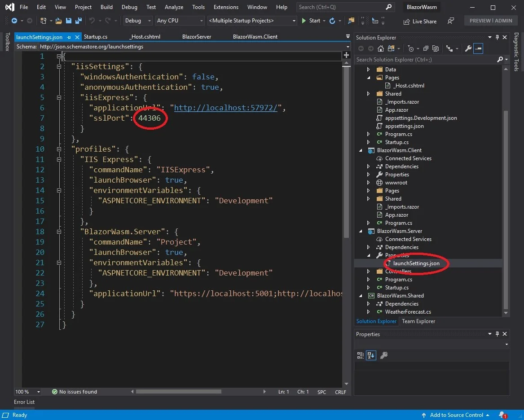The image size is (524, 420).
Task: Open Properties wrench icon in Solution Explorer
Action: click(468, 49)
